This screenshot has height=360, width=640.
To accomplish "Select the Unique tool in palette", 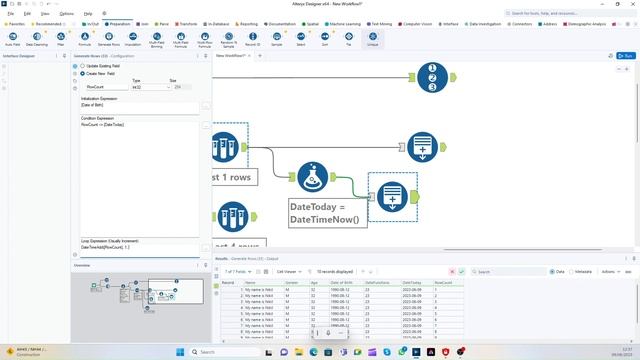I will [373, 39].
